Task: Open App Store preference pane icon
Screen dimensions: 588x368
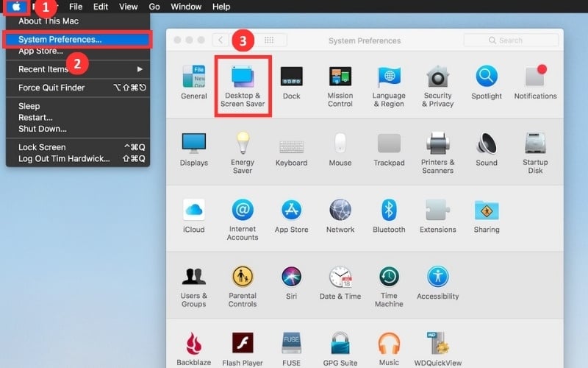Action: pyautogui.click(x=291, y=216)
